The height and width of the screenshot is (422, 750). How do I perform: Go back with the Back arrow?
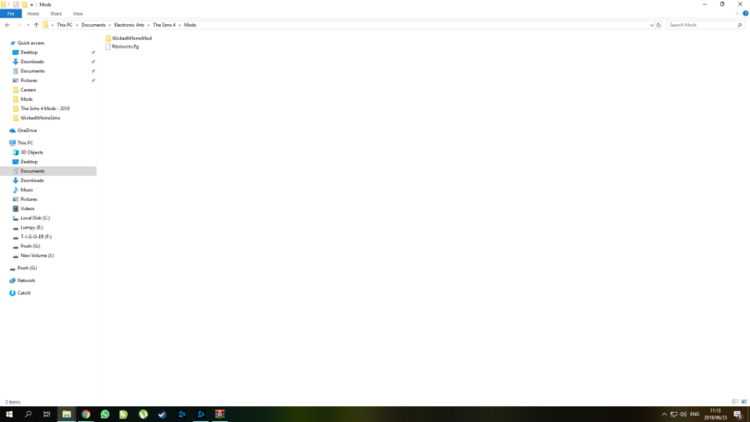pyautogui.click(x=7, y=25)
